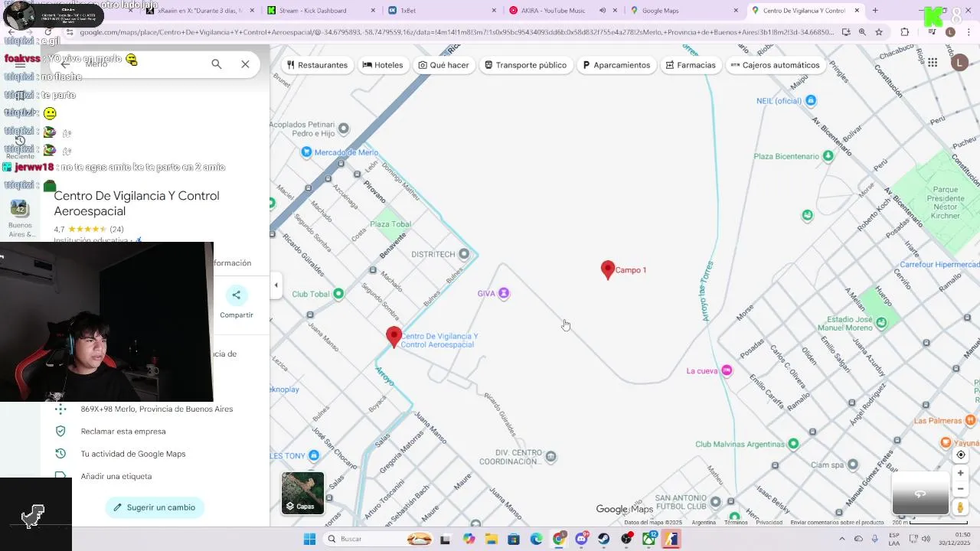Image resolution: width=980 pixels, height=551 pixels.
Task: Collapse the Maps side panel arrow
Action: [276, 285]
